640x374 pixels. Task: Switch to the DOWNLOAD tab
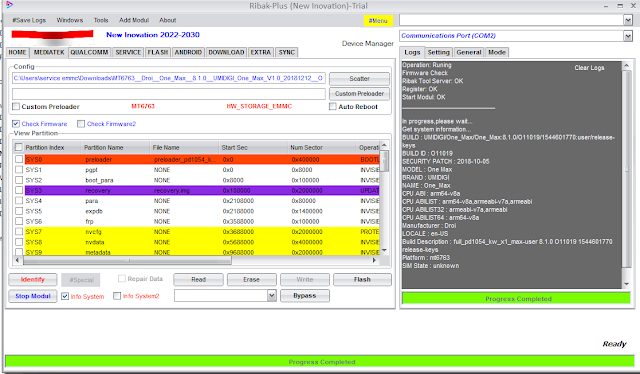coord(226,52)
